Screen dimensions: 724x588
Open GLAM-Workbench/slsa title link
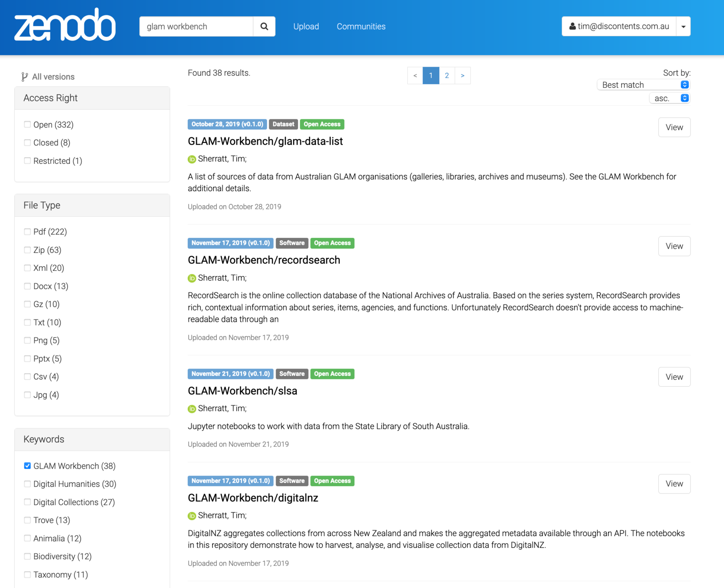(x=243, y=391)
